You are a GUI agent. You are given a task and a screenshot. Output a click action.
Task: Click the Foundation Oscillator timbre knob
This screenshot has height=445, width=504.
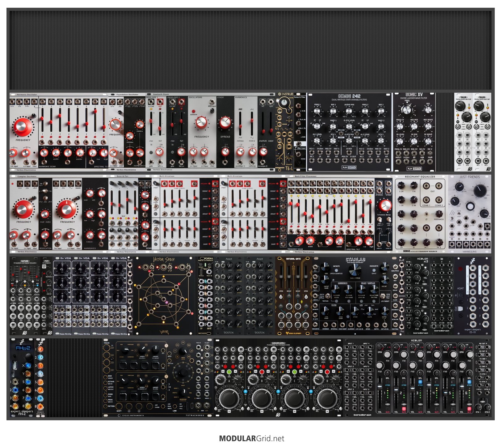[x=140, y=124]
